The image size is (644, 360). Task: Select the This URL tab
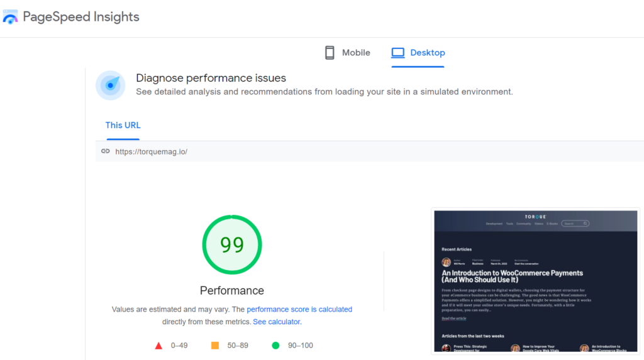point(123,125)
